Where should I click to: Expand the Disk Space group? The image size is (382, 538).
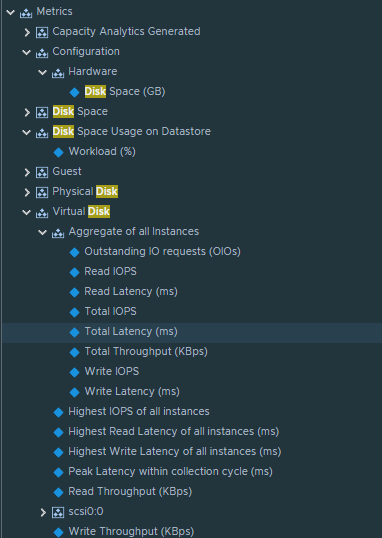27,113
